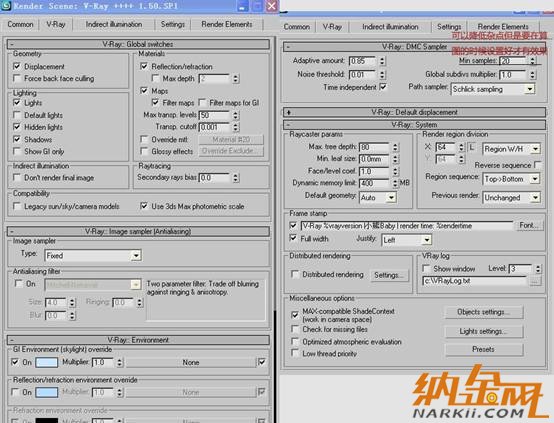Viewport: 554px width, 423px height.
Task: Toggle the GI Environment On checkbox
Action: [x=15, y=362]
